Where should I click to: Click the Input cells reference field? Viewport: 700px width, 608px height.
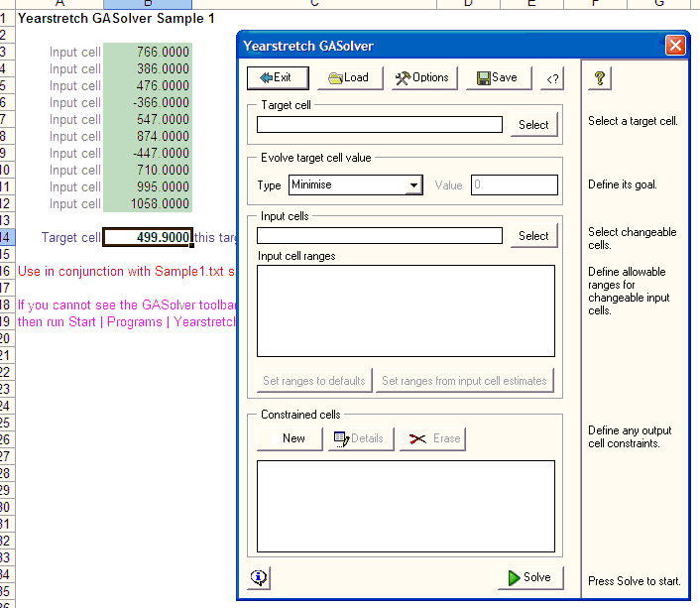coord(380,235)
